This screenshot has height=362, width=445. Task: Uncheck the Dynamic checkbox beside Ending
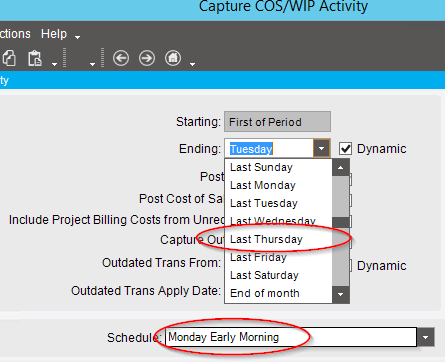pos(345,148)
